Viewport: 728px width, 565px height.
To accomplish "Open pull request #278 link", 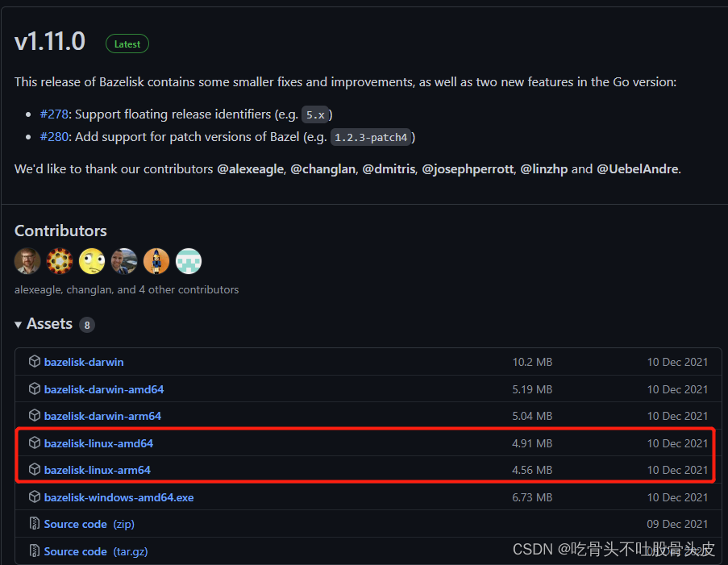I will pos(54,114).
